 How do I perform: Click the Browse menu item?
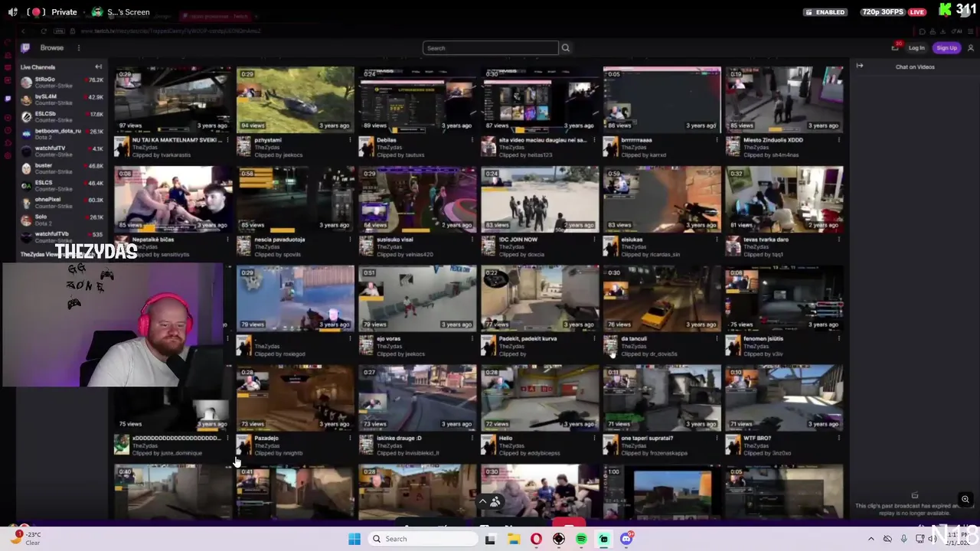(x=52, y=48)
